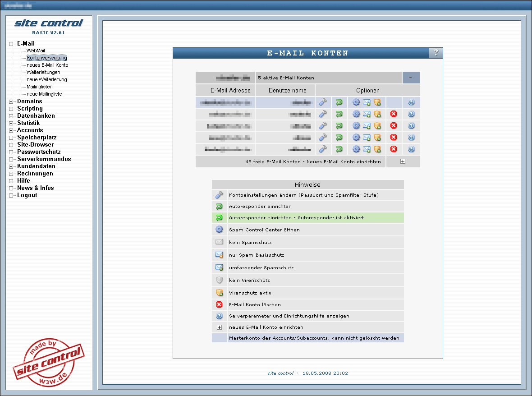This screenshot has width=532, height=396.
Task: Expand the Accounts tree node
Action: (x=11, y=130)
